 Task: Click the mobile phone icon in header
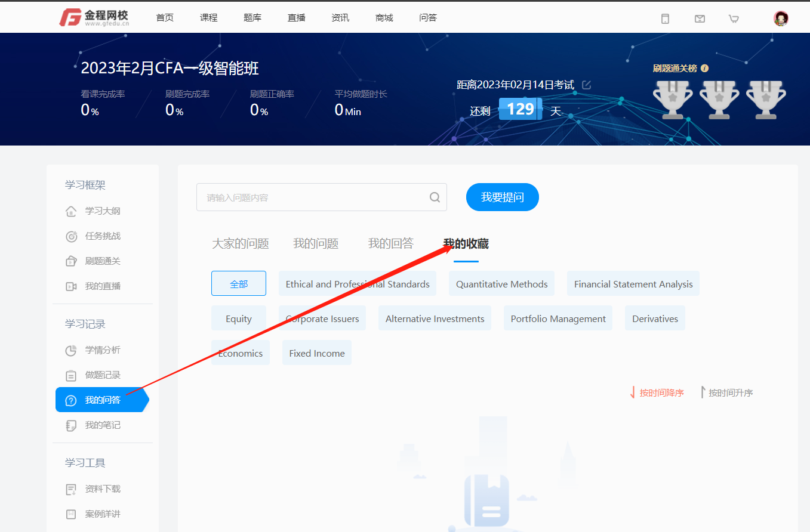point(665,18)
